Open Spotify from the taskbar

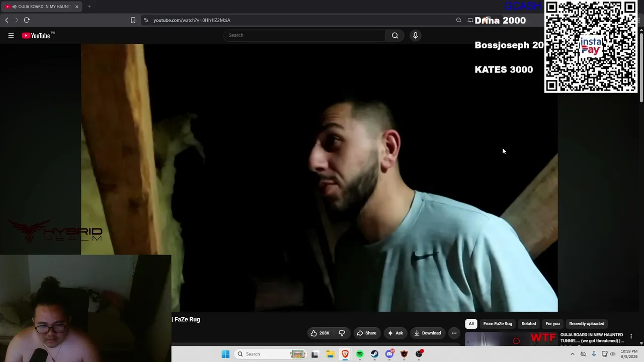[360, 354]
